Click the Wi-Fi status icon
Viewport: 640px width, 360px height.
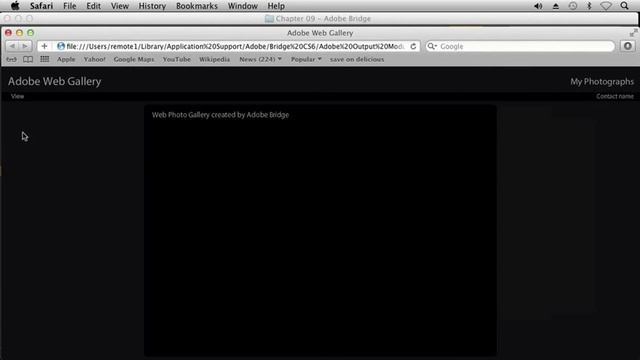(x=606, y=6)
